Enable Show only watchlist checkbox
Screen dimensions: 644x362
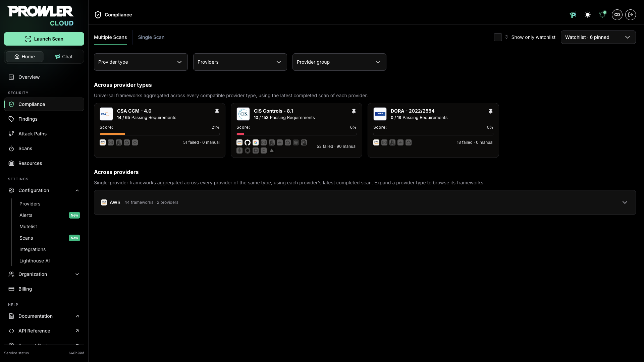[498, 37]
